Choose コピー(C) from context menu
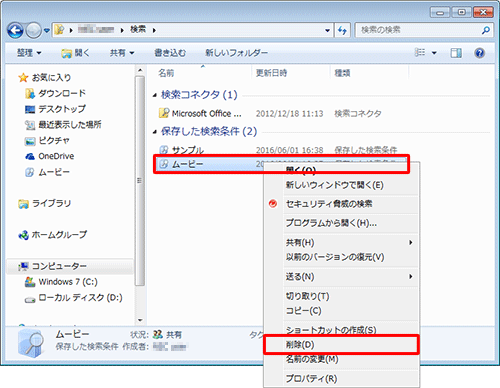 coord(304,311)
